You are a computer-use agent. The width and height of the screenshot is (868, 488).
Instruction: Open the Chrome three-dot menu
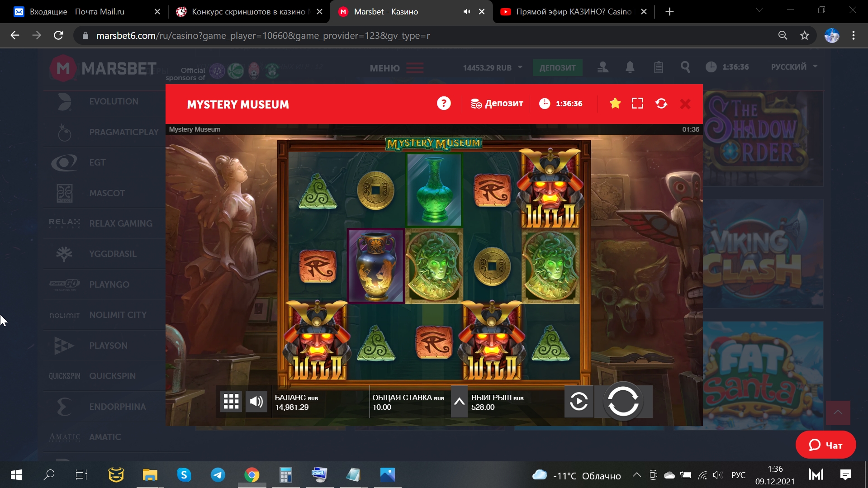click(854, 35)
